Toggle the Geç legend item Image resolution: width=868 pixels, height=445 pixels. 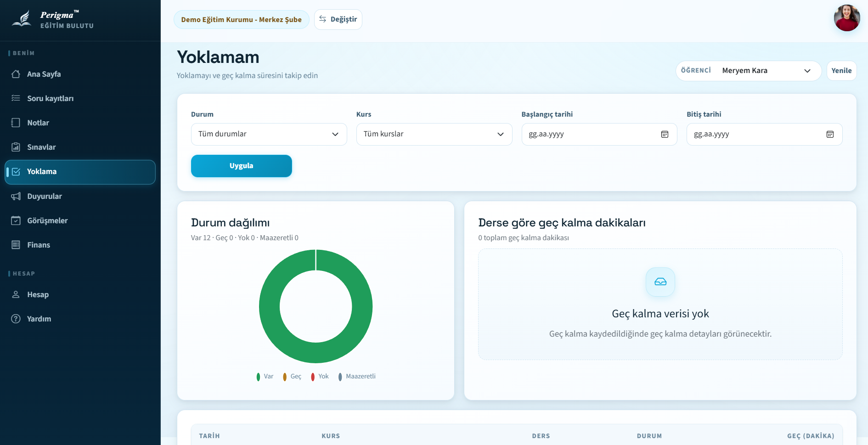tap(292, 377)
